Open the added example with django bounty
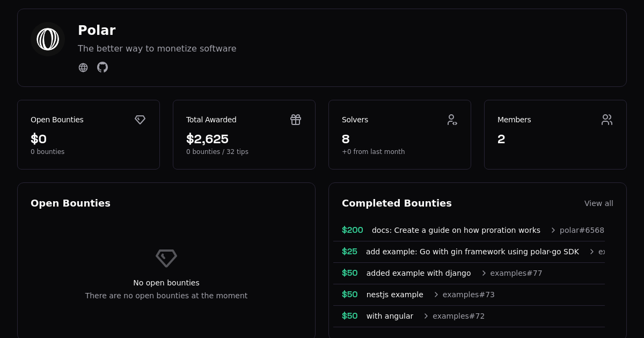 coord(419,273)
